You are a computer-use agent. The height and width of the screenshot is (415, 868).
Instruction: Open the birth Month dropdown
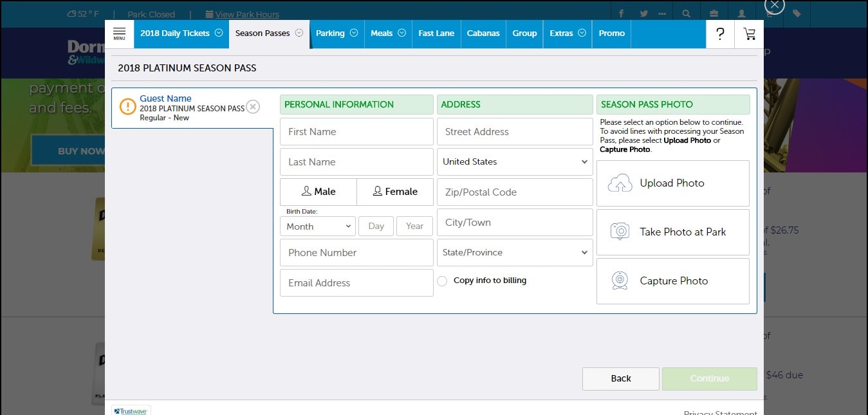(318, 226)
